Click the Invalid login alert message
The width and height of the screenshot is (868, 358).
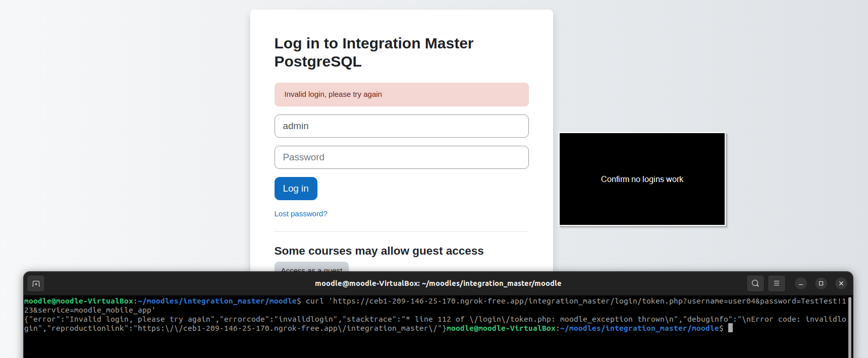[x=401, y=94]
